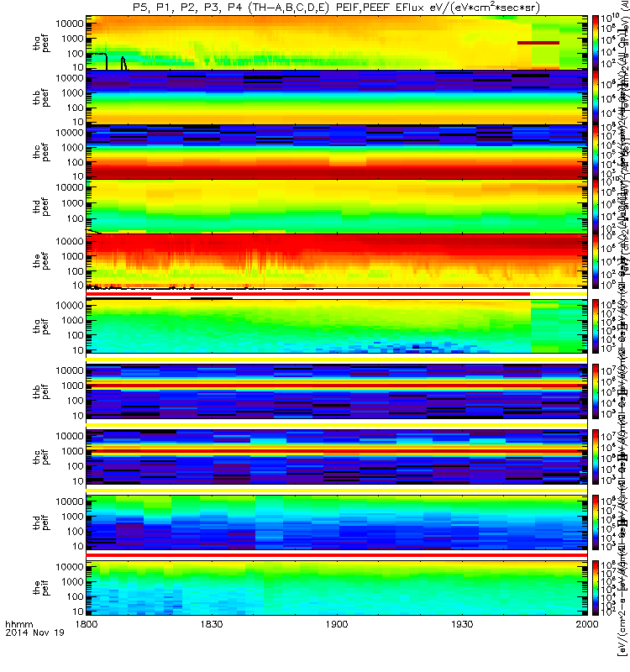Click the red bar above the tha peif panel

308,294
